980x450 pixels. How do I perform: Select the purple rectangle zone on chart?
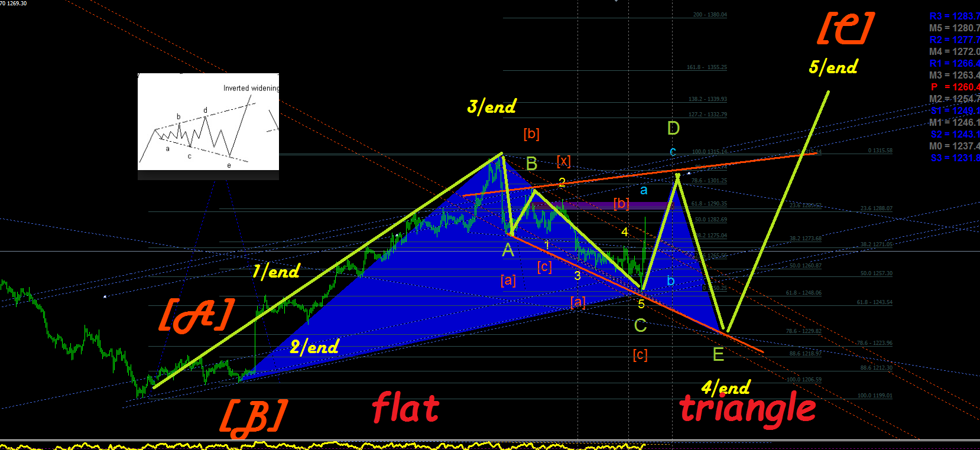[602, 206]
